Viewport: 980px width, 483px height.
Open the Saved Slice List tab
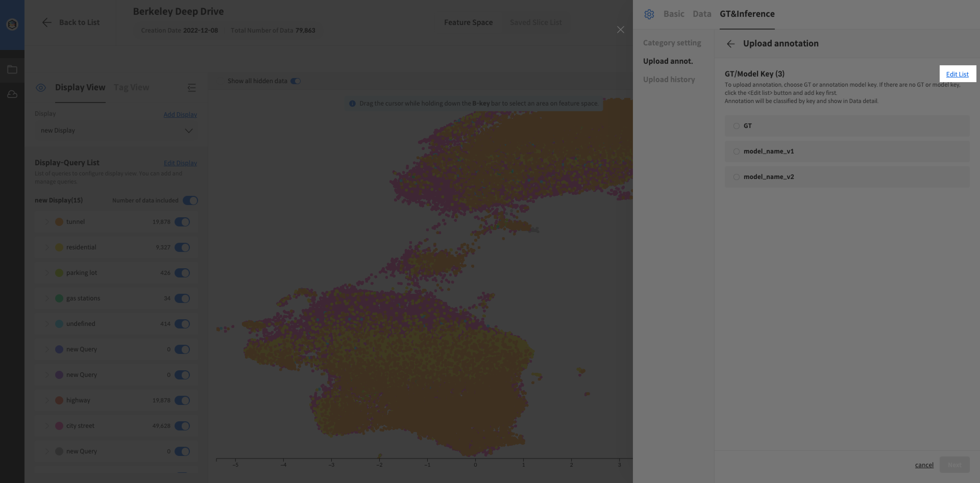536,22
